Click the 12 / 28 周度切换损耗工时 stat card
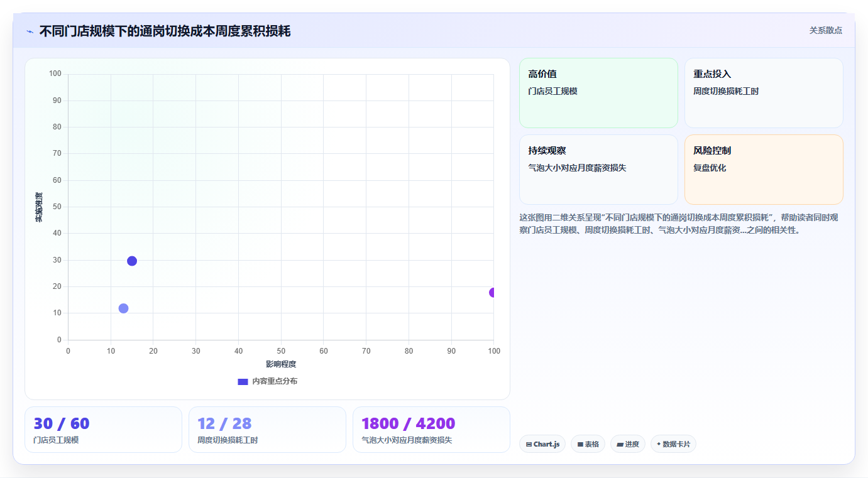The image size is (868, 478). (x=267, y=430)
